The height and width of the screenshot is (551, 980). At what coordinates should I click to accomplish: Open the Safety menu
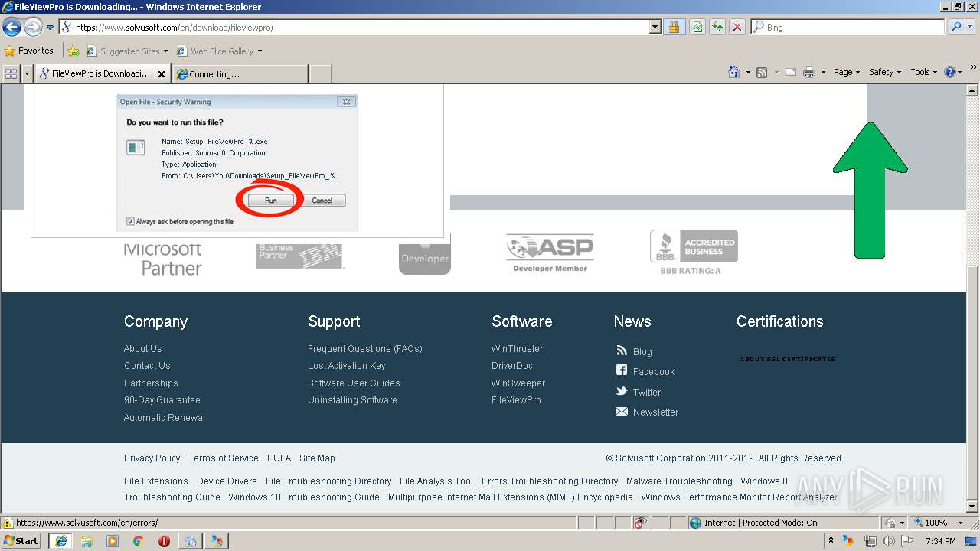[x=885, y=72]
